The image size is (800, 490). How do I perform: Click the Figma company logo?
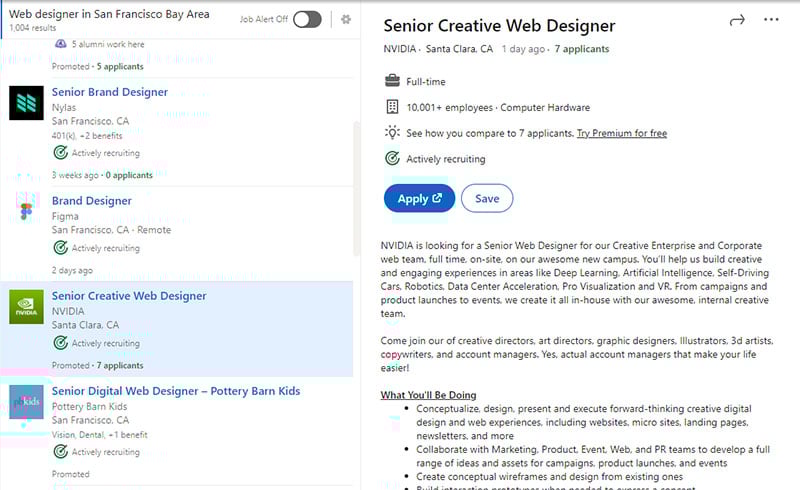[x=27, y=209]
